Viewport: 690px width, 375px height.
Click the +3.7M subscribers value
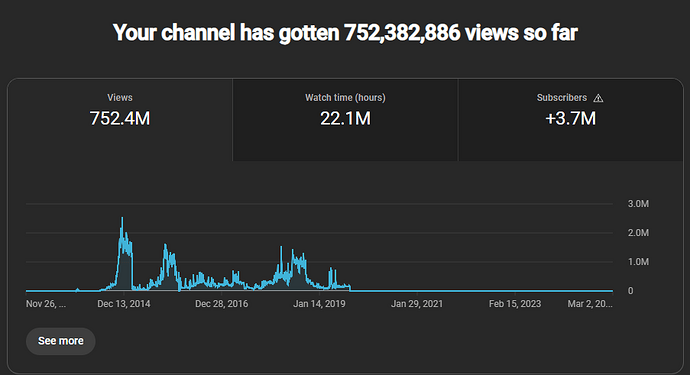[x=570, y=118]
